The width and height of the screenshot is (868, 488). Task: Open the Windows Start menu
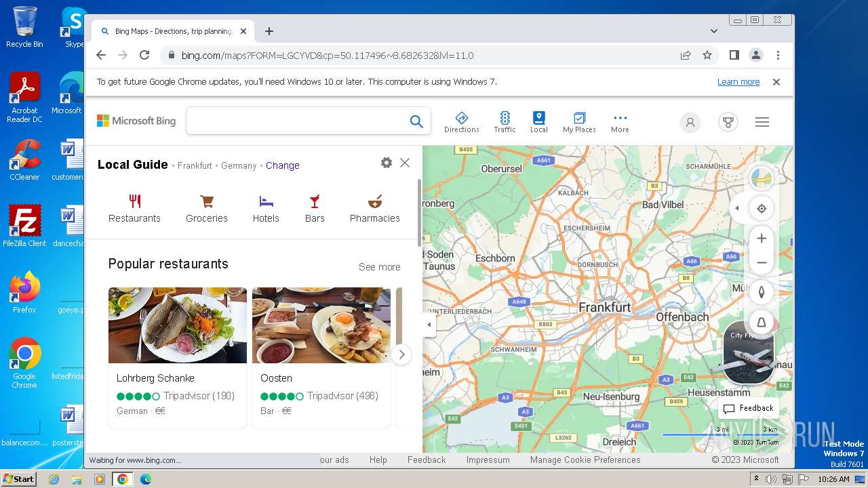(x=18, y=479)
